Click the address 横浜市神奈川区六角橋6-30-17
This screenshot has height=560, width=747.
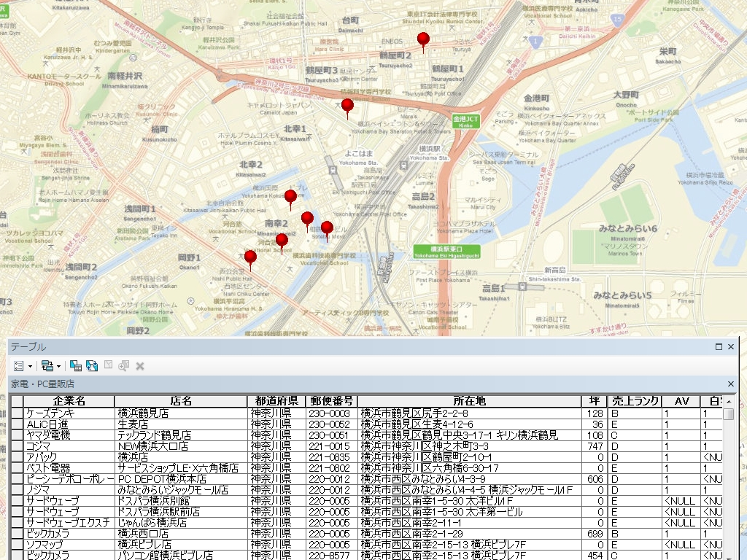pyautogui.click(x=430, y=468)
